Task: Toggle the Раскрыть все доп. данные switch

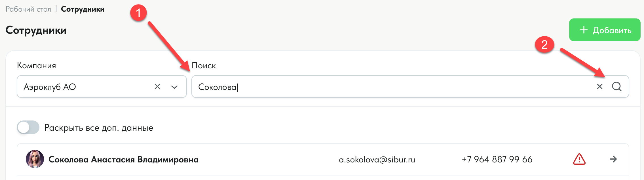Action: pyautogui.click(x=28, y=127)
